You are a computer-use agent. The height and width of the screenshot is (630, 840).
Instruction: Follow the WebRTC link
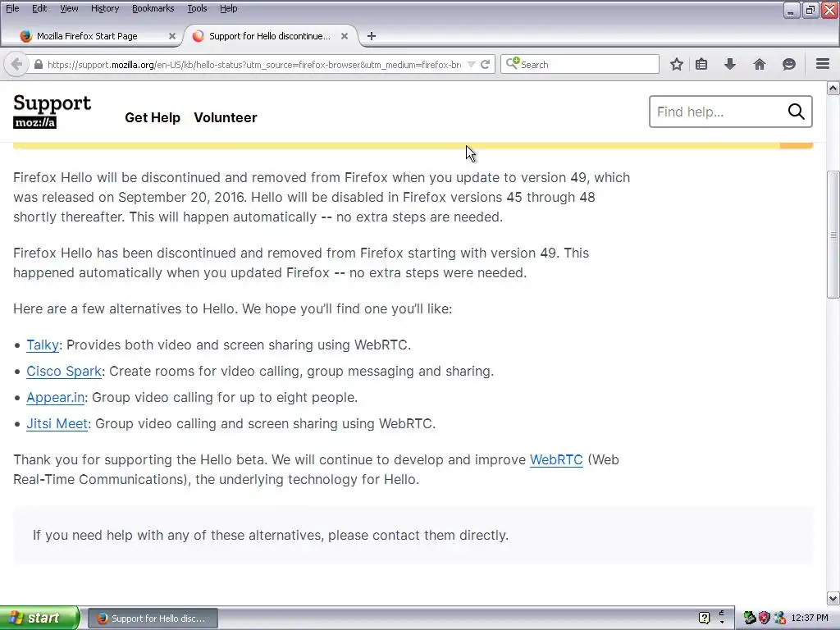click(x=556, y=459)
